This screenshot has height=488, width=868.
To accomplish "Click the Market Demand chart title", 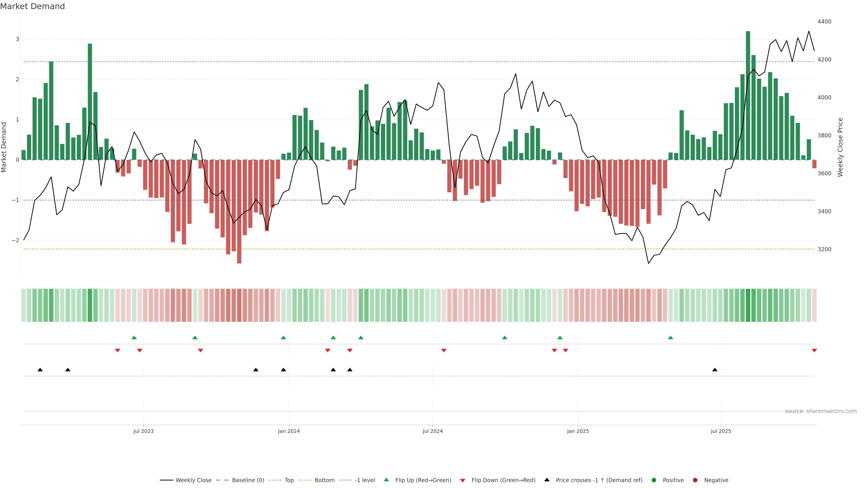I will pyautogui.click(x=32, y=6).
